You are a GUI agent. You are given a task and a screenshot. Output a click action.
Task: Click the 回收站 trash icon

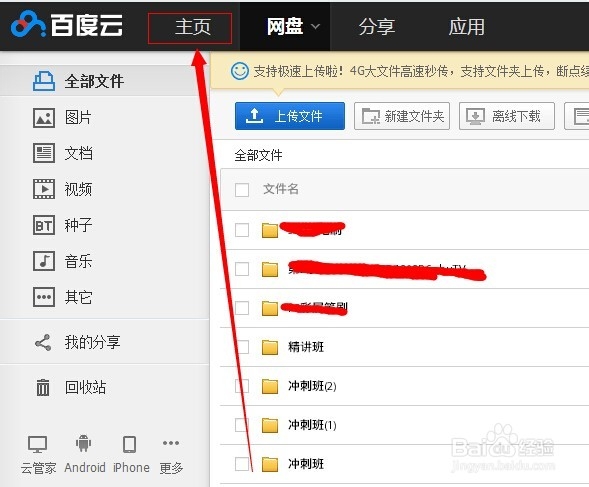click(x=42, y=387)
